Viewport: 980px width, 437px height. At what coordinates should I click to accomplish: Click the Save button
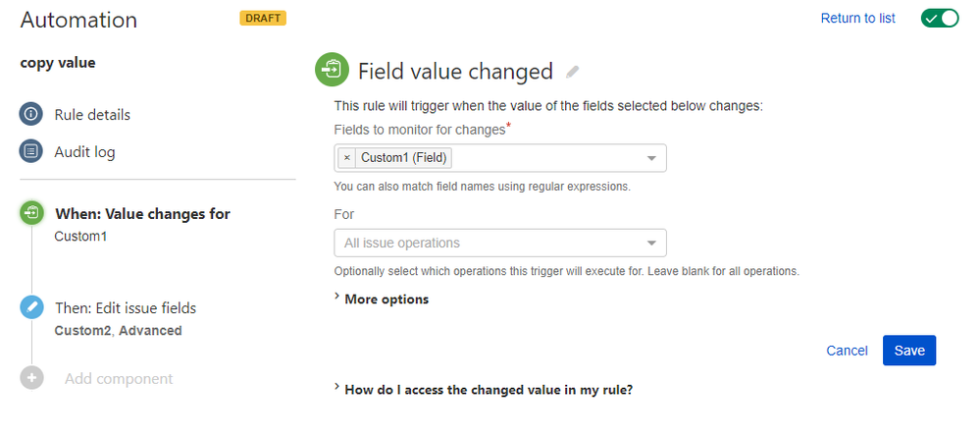tap(908, 351)
